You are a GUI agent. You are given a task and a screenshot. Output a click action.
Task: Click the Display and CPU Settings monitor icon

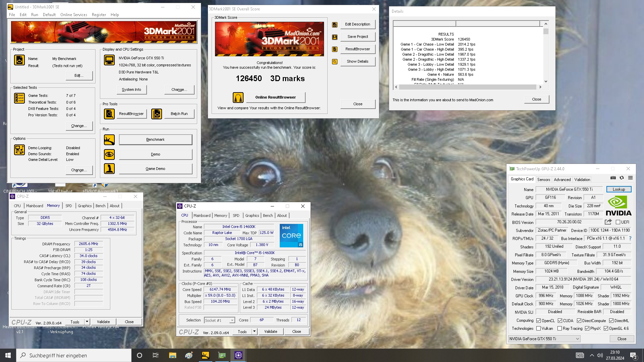[109, 60]
